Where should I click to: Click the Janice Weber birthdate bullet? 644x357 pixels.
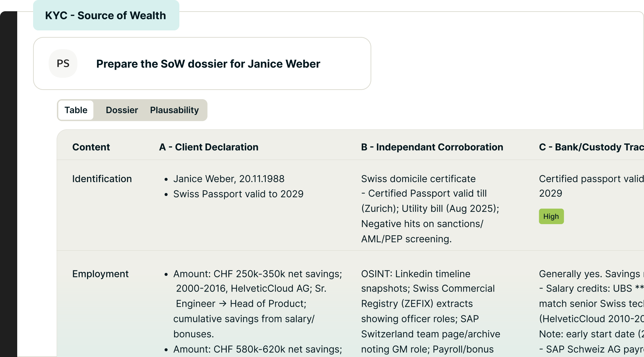pos(229,179)
